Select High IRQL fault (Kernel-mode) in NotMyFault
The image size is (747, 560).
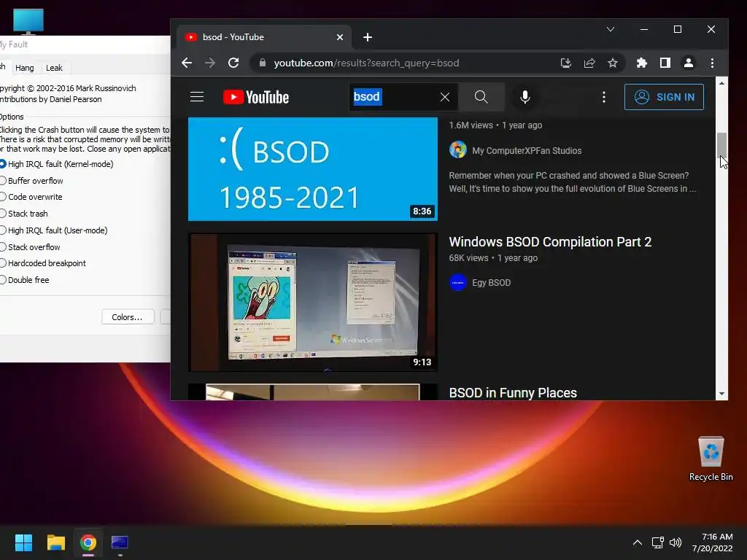[56, 164]
